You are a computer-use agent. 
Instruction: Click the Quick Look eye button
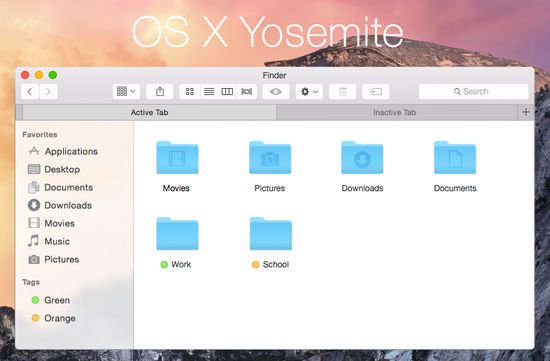pyautogui.click(x=276, y=92)
